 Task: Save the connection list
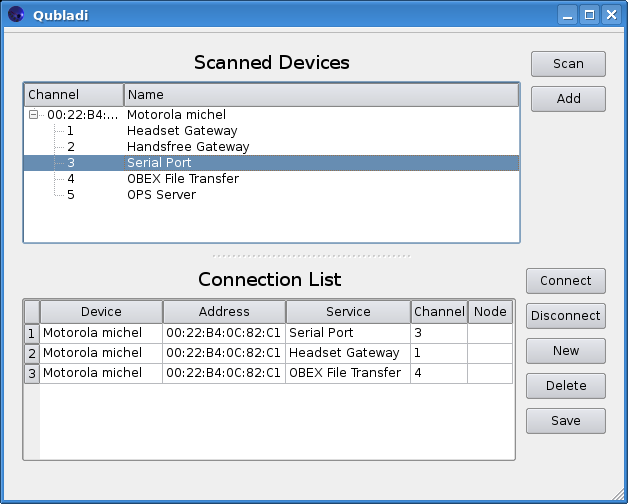click(566, 421)
